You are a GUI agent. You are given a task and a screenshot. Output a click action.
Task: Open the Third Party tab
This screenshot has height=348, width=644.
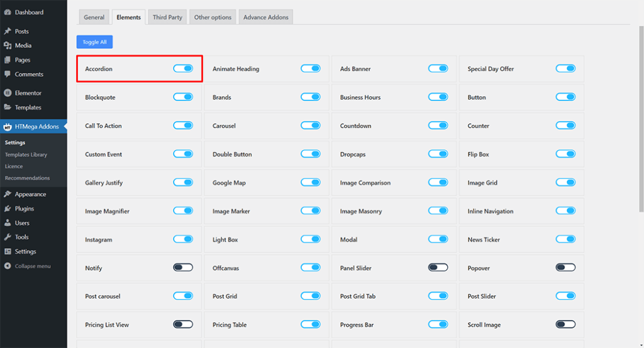(167, 17)
